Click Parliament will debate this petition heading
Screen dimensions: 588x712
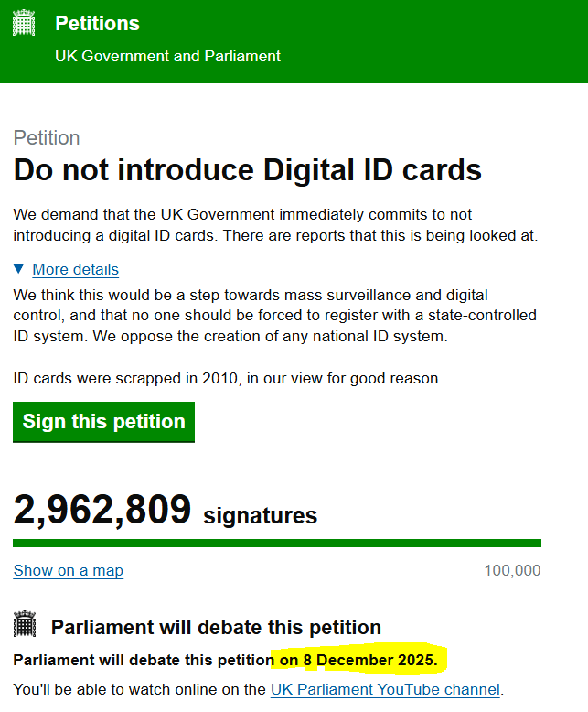pos(216,628)
